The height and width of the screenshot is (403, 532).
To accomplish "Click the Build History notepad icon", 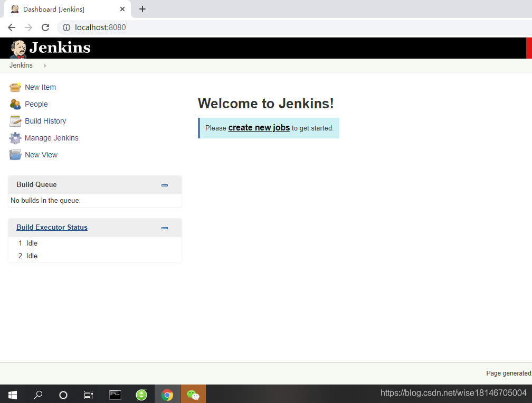I will coord(15,121).
